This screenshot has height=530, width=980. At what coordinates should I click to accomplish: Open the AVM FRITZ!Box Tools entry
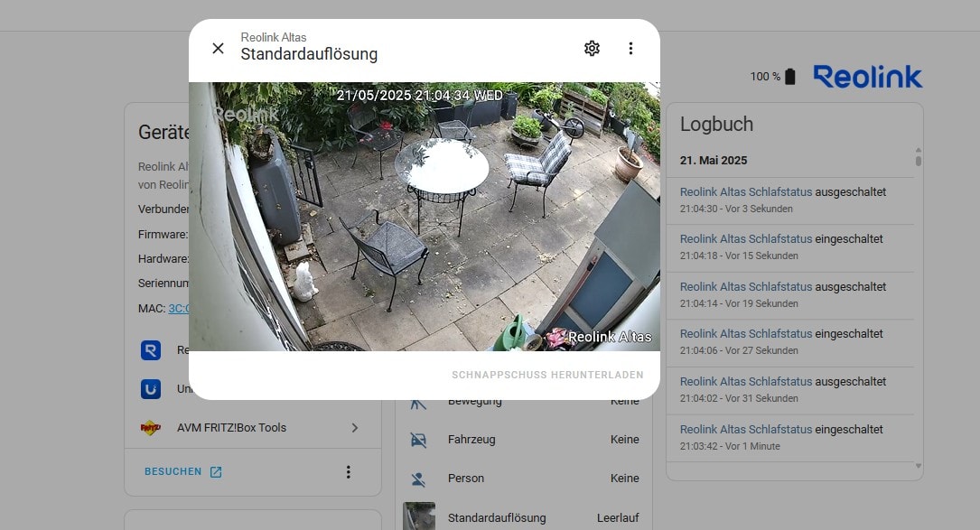pos(253,428)
